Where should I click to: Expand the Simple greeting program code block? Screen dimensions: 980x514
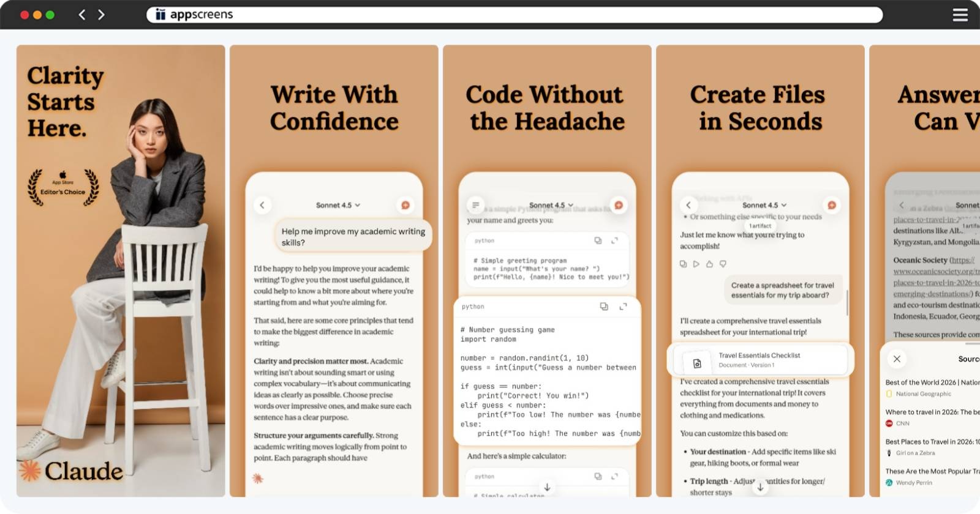615,240
